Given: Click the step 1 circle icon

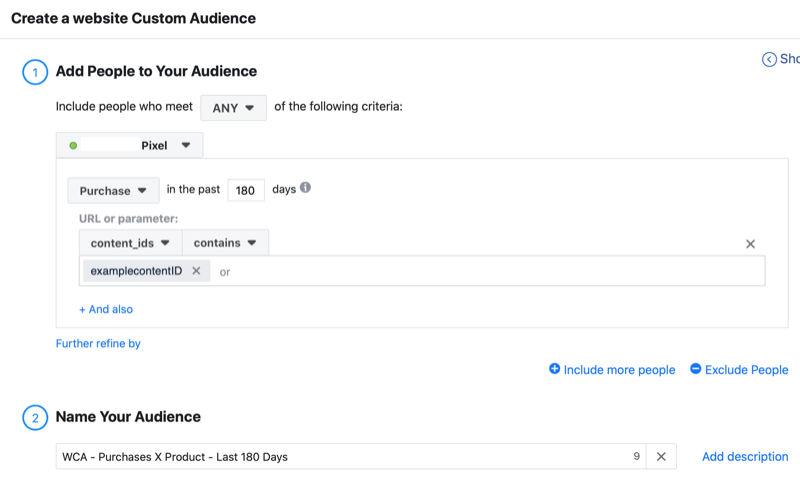Looking at the screenshot, I should pyautogui.click(x=33, y=72).
